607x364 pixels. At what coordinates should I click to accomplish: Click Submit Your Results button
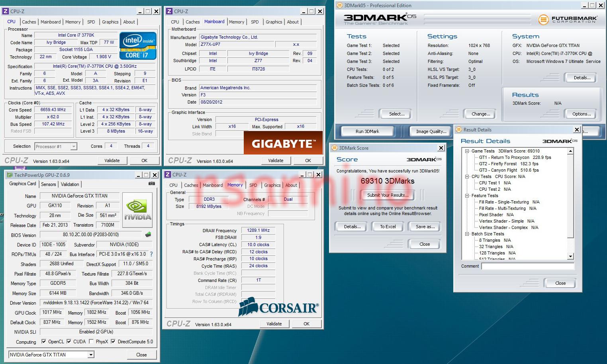(x=388, y=195)
